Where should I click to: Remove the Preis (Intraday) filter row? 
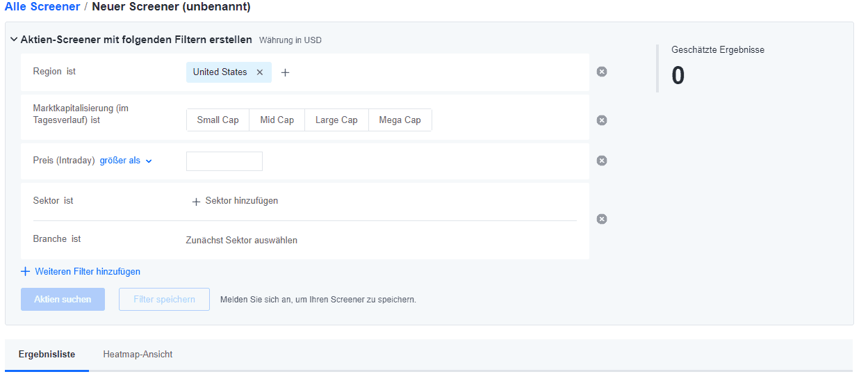pos(602,161)
